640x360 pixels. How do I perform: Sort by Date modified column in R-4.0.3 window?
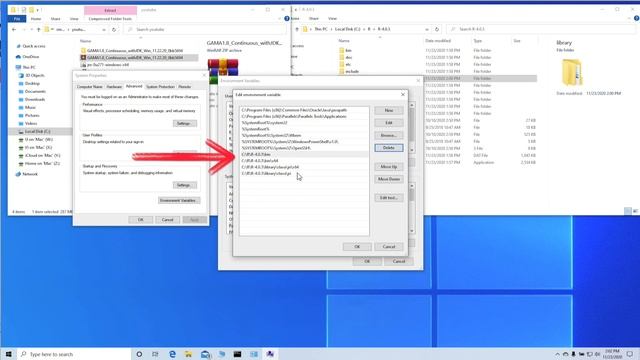[438, 41]
